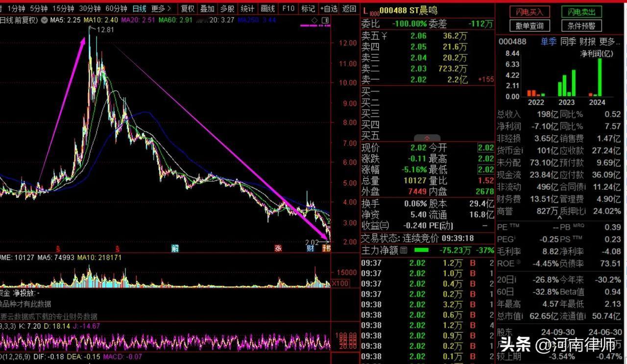Open 撤单查询 order cancel query
The width and height of the screenshot is (627, 364).
(x=530, y=25)
